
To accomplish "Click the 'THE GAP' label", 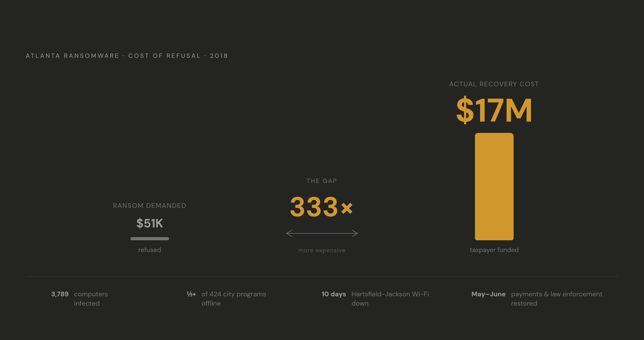I will tap(322, 181).
